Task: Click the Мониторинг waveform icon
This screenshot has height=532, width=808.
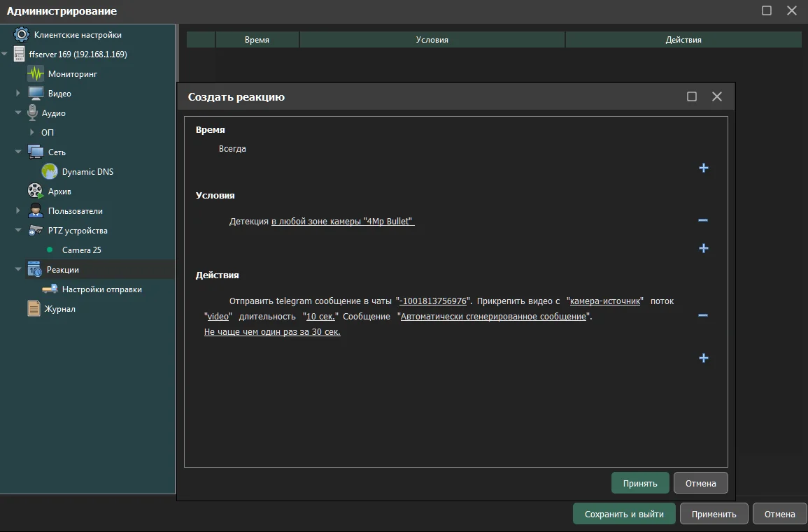Action: (36, 73)
